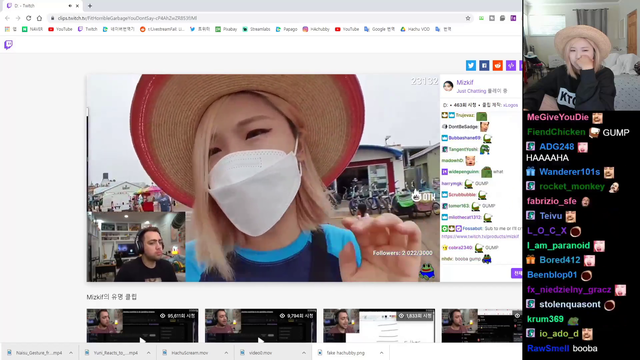Copy embed code with purple embed icon
The height and width of the screenshot is (360, 640).
click(511, 65)
